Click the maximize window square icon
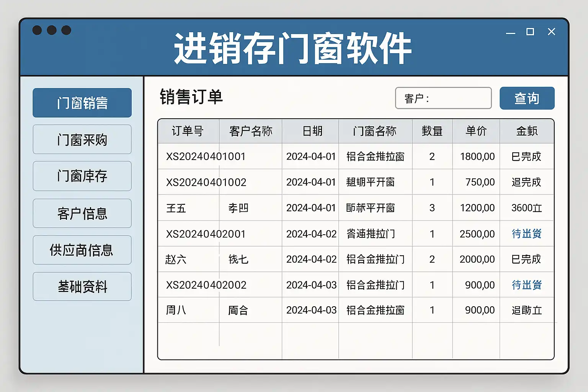The height and width of the screenshot is (392, 588). pos(530,32)
